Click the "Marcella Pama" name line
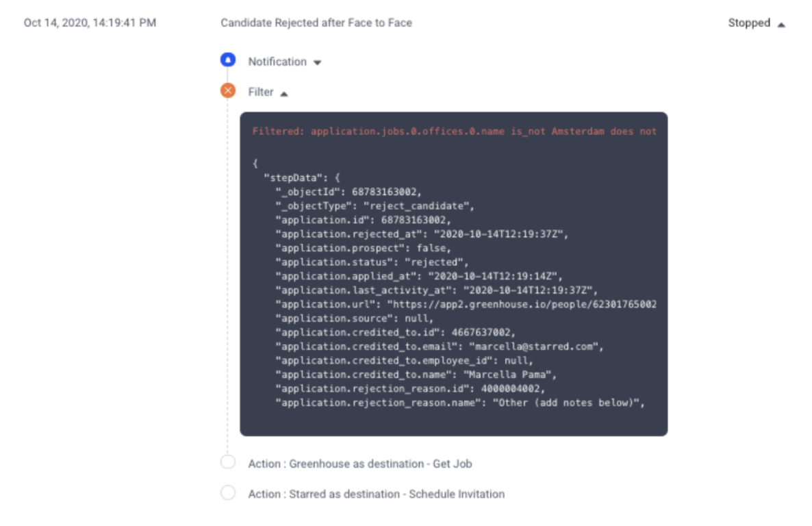This screenshot has width=812, height=526. pyautogui.click(x=416, y=374)
